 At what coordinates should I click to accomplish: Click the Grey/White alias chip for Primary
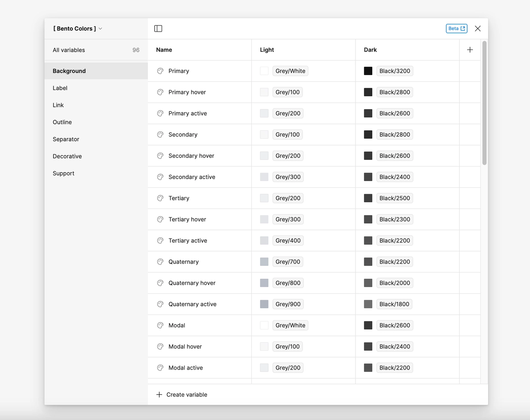point(290,71)
